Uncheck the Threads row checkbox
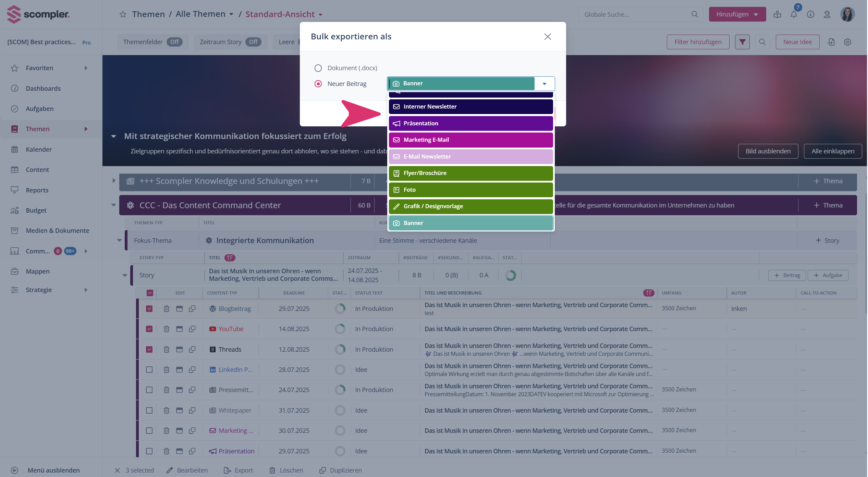The height and width of the screenshot is (477, 868). [149, 349]
